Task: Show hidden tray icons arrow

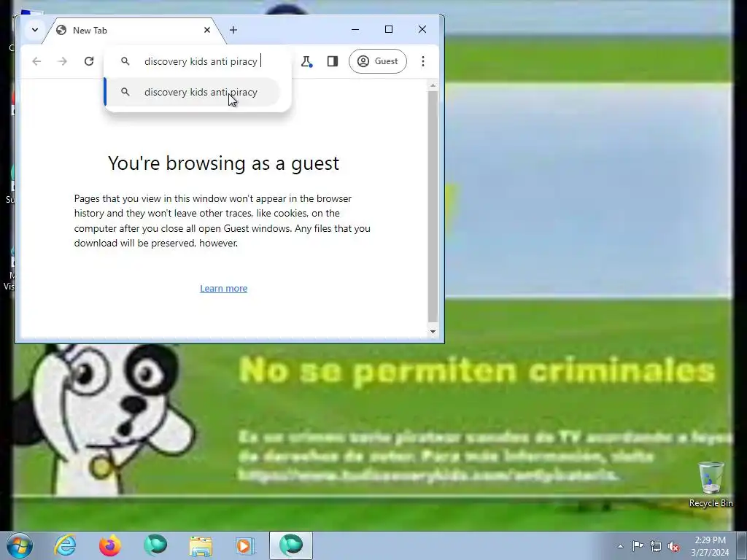Action: point(620,546)
